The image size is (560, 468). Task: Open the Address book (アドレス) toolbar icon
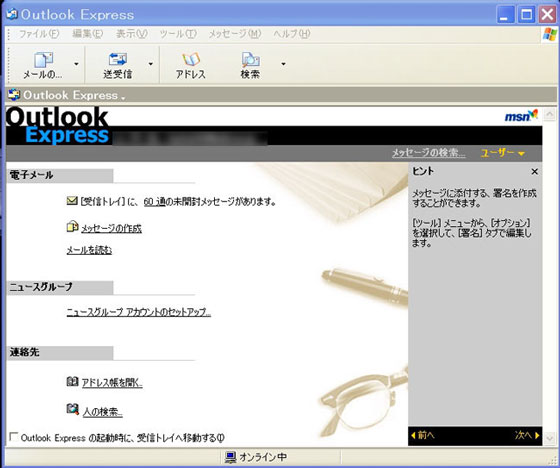click(x=191, y=59)
